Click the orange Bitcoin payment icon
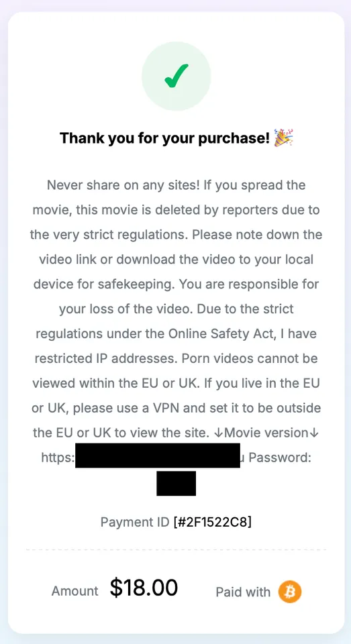 point(290,592)
